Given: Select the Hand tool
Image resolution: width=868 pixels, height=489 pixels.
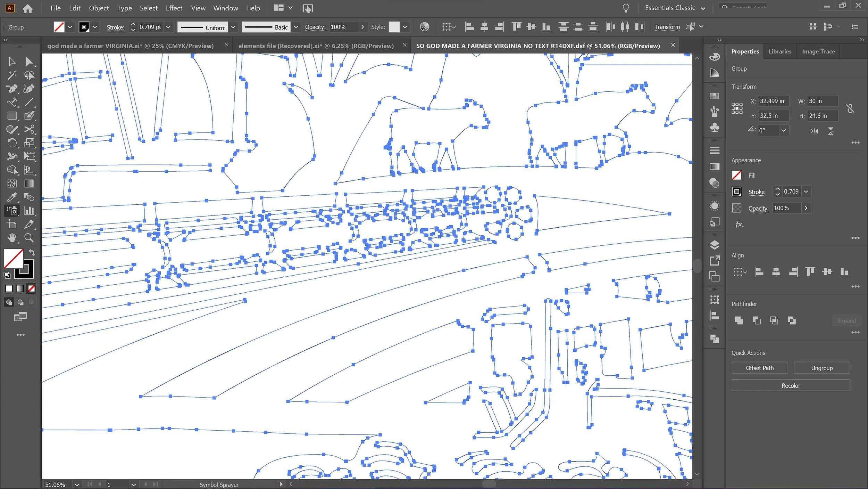Looking at the screenshot, I should tap(12, 238).
